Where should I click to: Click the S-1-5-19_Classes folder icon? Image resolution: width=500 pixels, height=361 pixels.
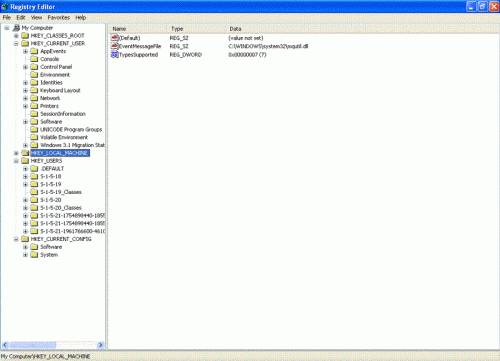pos(34,192)
